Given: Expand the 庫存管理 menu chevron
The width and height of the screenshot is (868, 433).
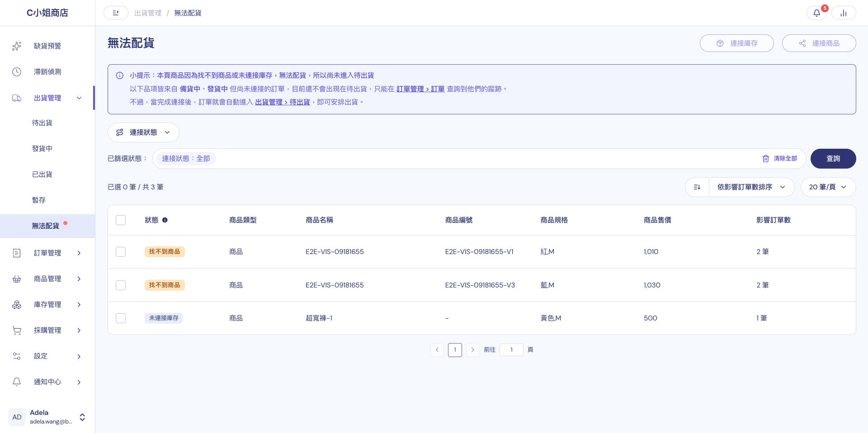Looking at the screenshot, I should point(79,305).
